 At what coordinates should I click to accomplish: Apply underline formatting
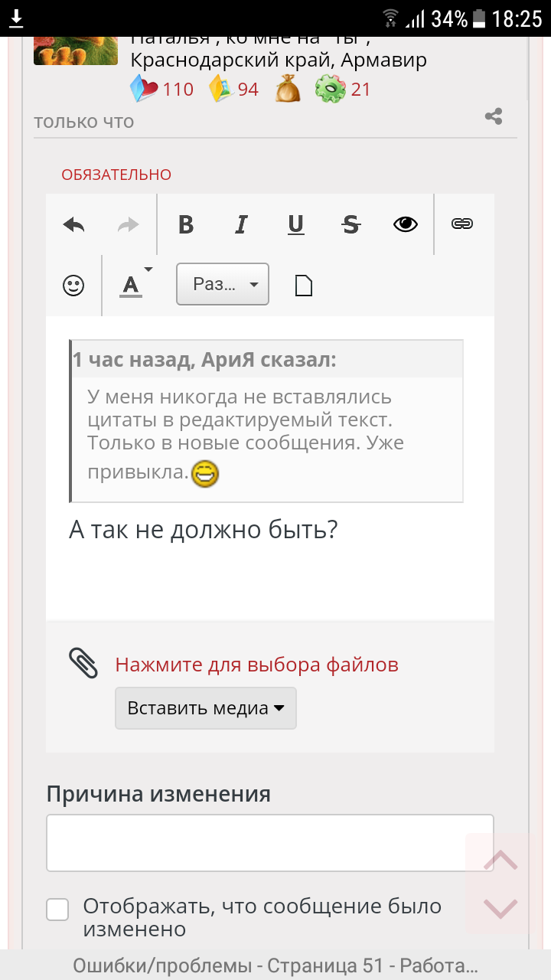pos(295,224)
